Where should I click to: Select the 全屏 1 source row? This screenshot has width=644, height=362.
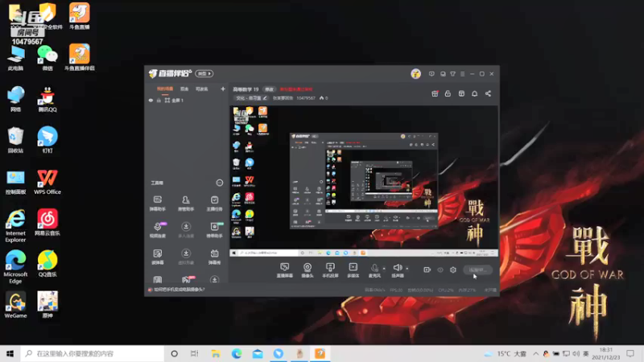(187, 100)
